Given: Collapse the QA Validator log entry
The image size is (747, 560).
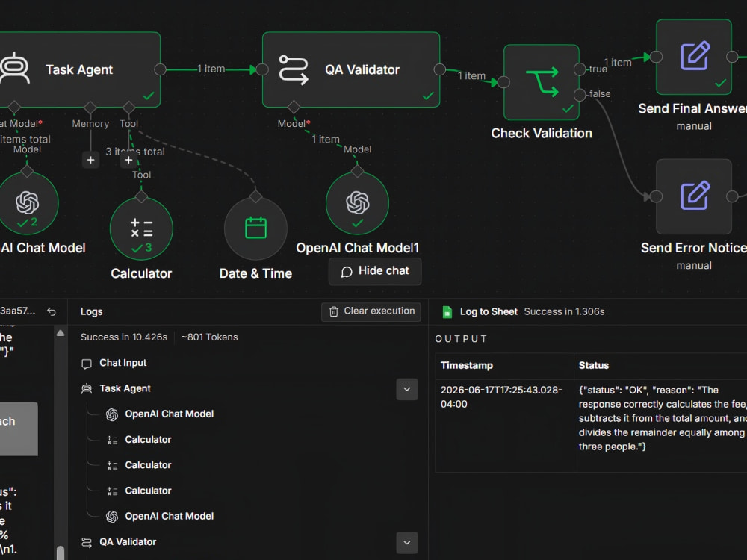Looking at the screenshot, I should (407, 542).
